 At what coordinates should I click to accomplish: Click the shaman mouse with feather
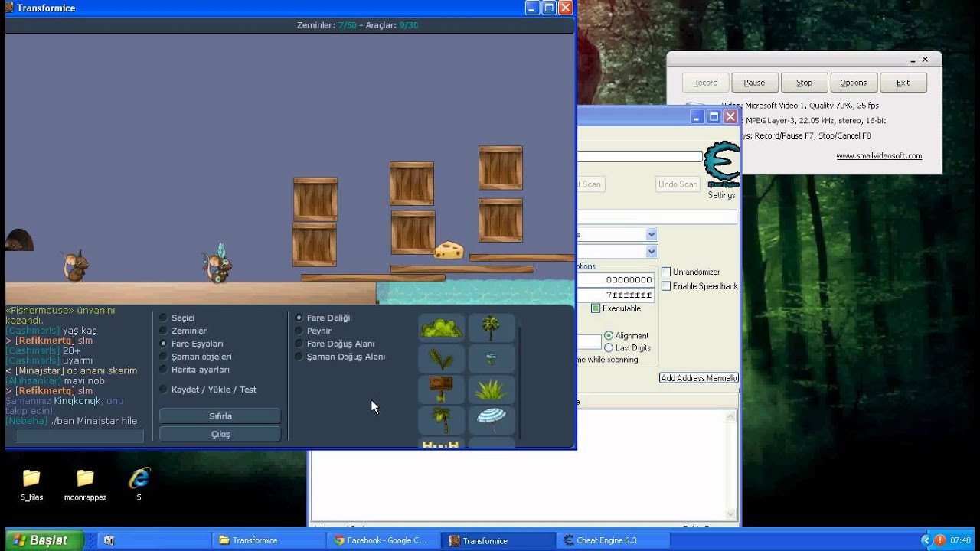point(217,264)
